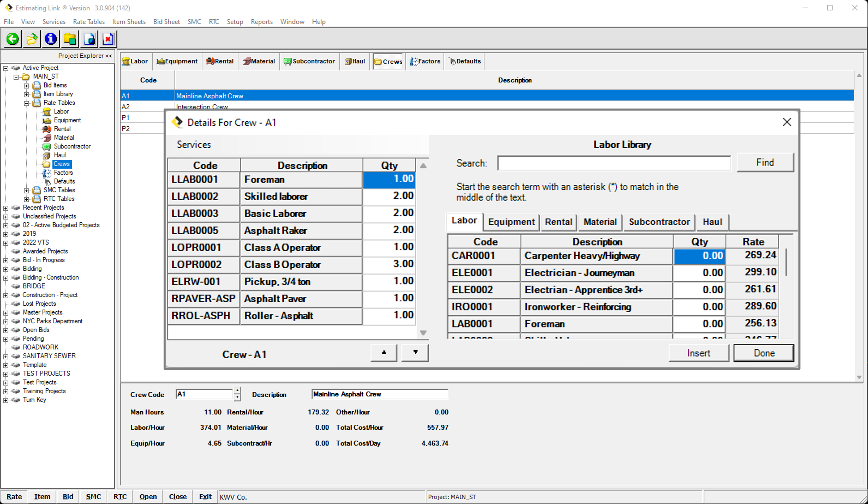Expand the Unclassified Projects node
This screenshot has width=868, height=504.
(5, 216)
